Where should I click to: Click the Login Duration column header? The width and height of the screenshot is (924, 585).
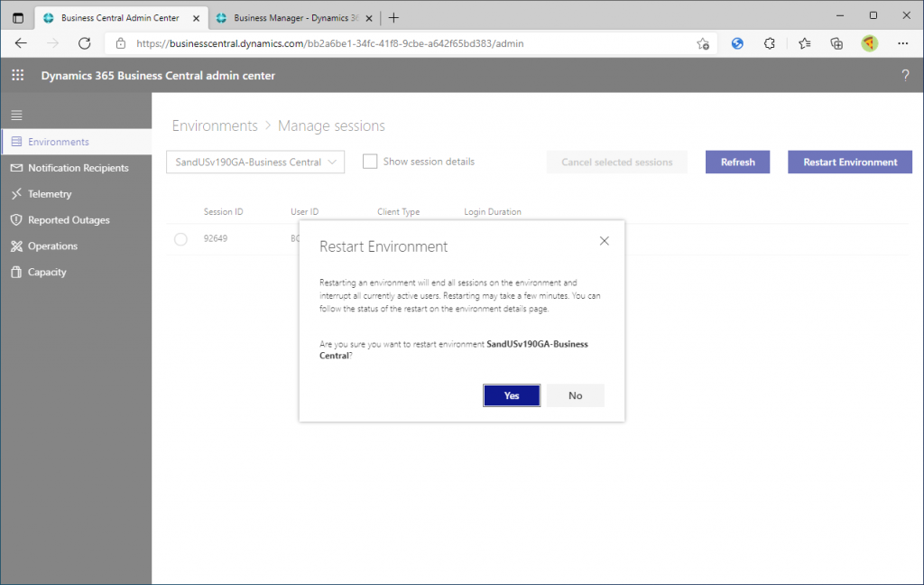tap(492, 212)
